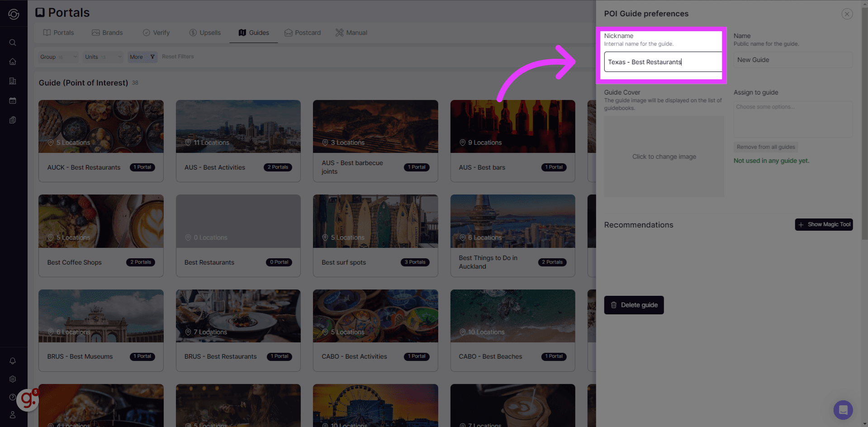Click the Nickname text input field
This screenshot has height=427, width=868.
[663, 62]
